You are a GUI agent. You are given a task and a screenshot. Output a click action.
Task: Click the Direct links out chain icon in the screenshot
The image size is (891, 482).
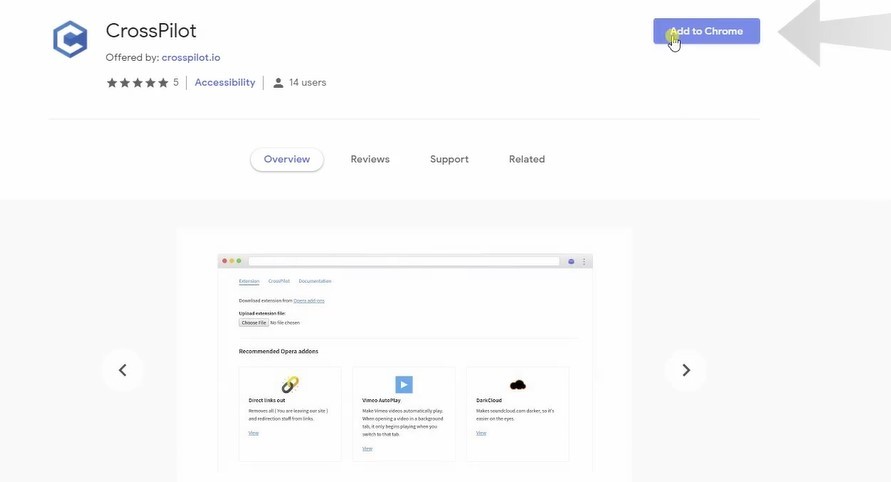click(290, 385)
